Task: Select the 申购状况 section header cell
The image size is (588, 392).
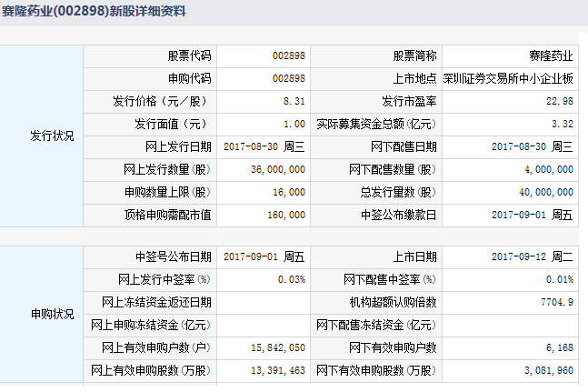Action: (x=43, y=314)
